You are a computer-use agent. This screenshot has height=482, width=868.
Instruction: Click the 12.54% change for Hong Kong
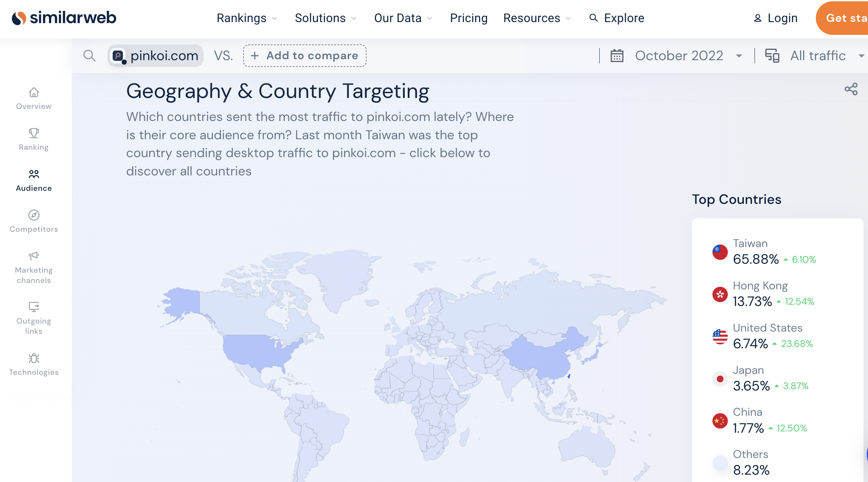point(799,301)
